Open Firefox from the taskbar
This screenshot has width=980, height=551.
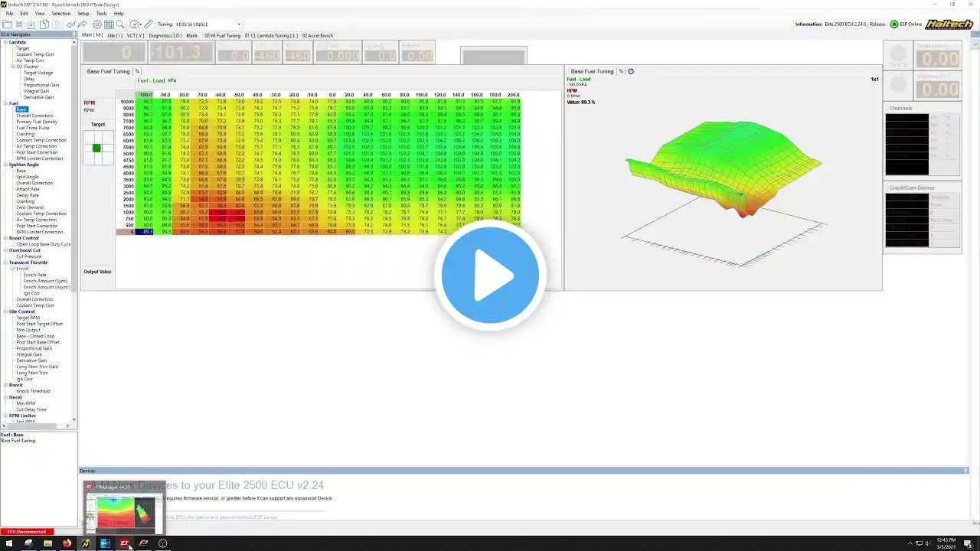pyautogui.click(x=67, y=543)
